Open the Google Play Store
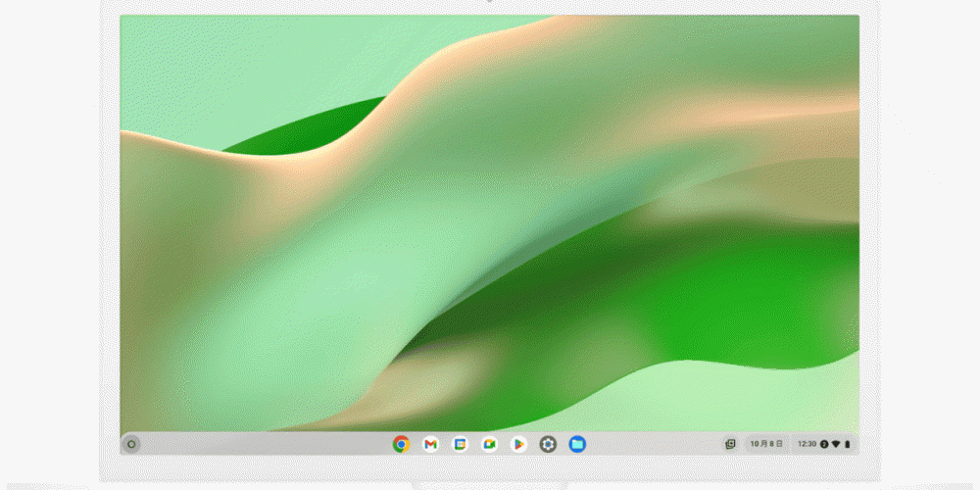The width and height of the screenshot is (980, 490). [517, 444]
